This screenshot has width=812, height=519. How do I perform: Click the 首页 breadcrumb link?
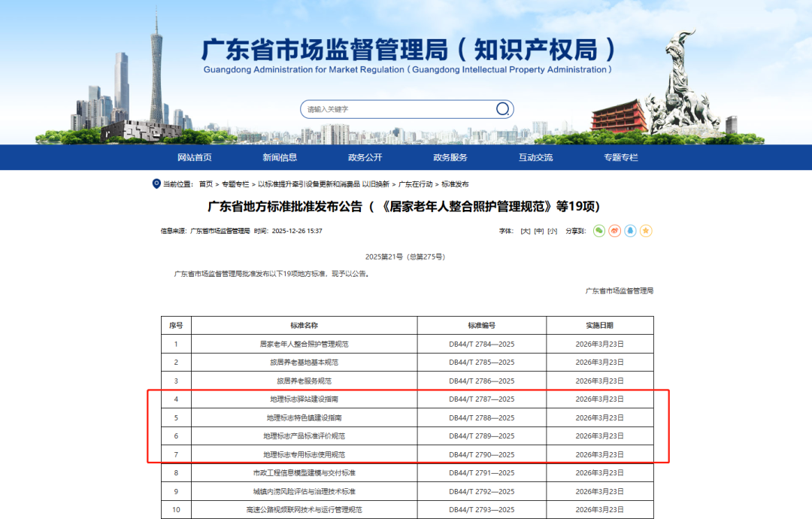click(206, 184)
